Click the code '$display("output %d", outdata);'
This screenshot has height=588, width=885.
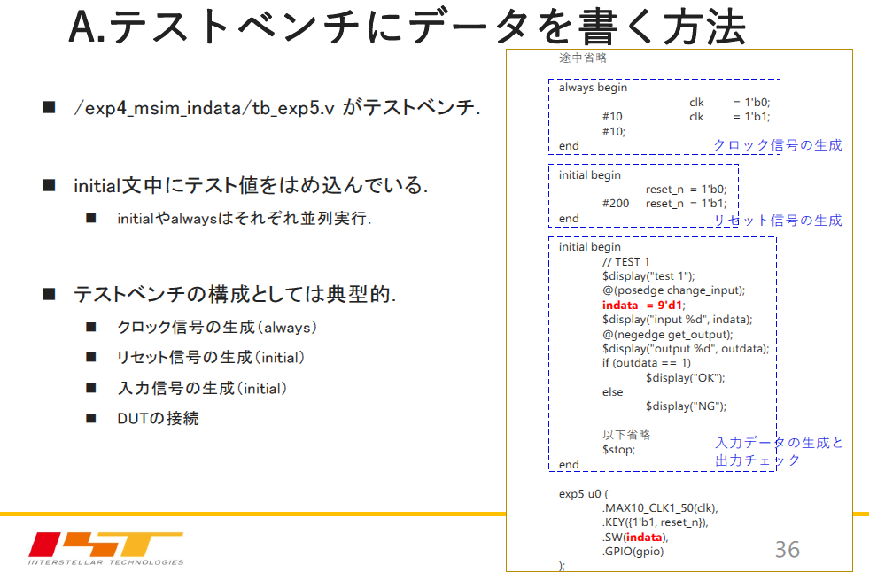pos(685,349)
